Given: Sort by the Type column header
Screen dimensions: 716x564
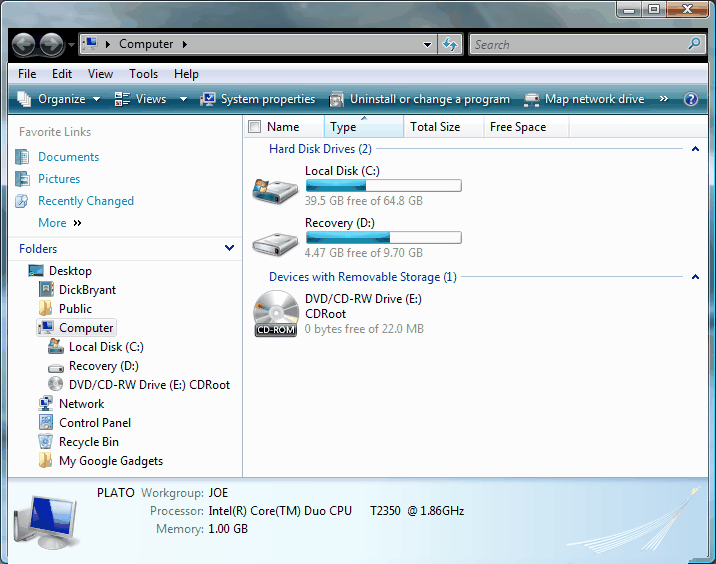Looking at the screenshot, I should [364, 127].
